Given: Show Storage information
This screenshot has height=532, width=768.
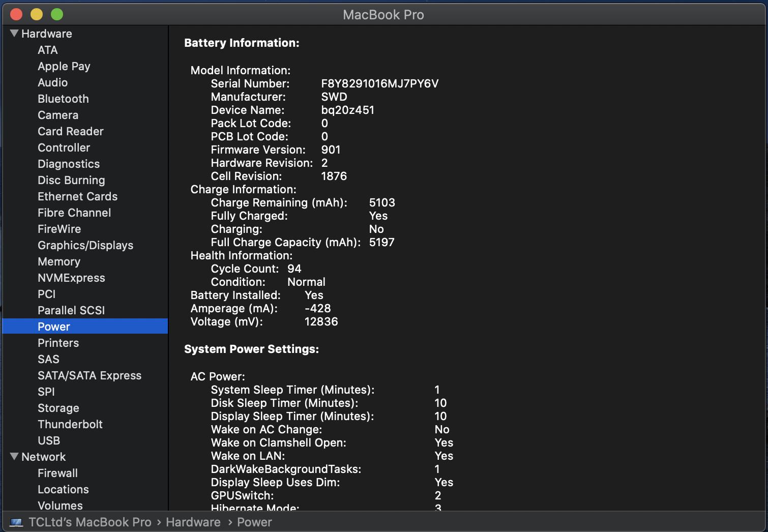Looking at the screenshot, I should 58,408.
